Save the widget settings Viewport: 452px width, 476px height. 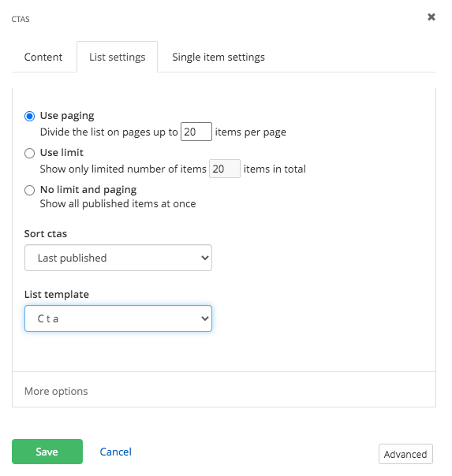click(x=47, y=452)
